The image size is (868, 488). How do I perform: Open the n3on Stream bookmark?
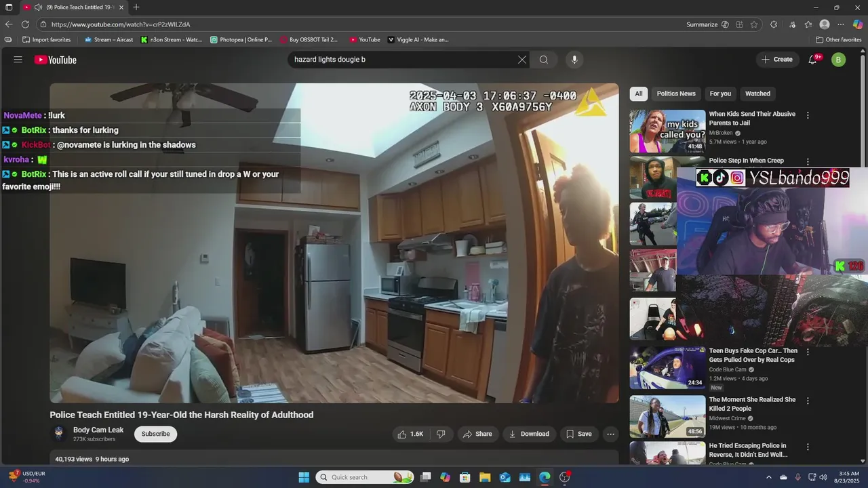click(172, 39)
